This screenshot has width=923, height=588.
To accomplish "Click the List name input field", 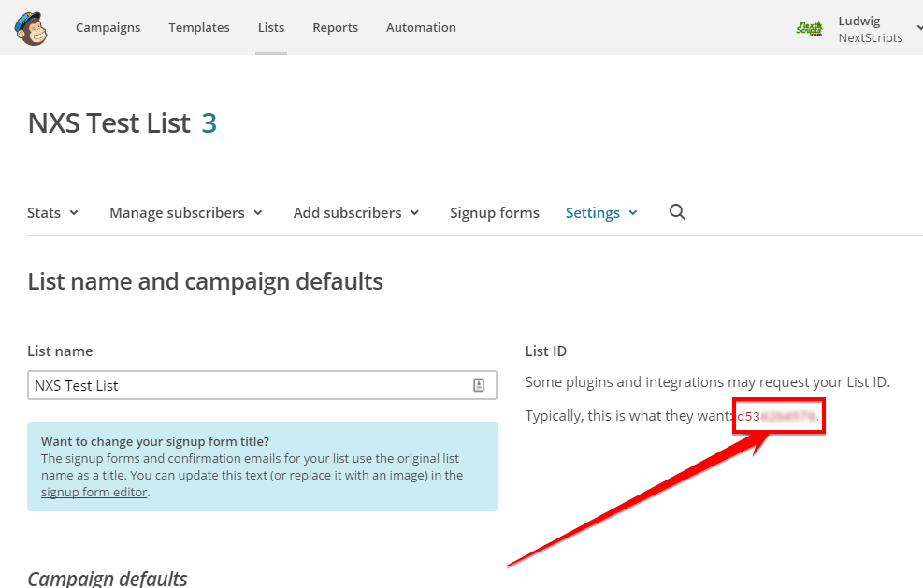I will 262,385.
